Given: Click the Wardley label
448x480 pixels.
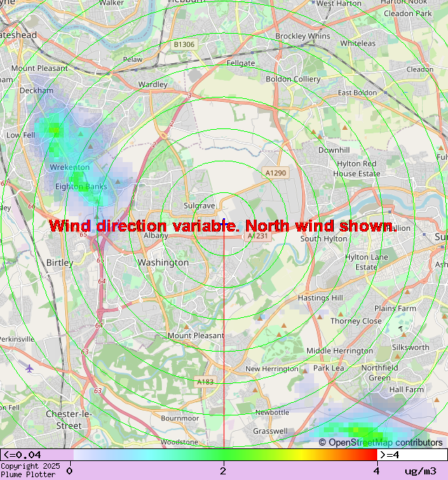Looking at the screenshot, I should click(x=153, y=84).
